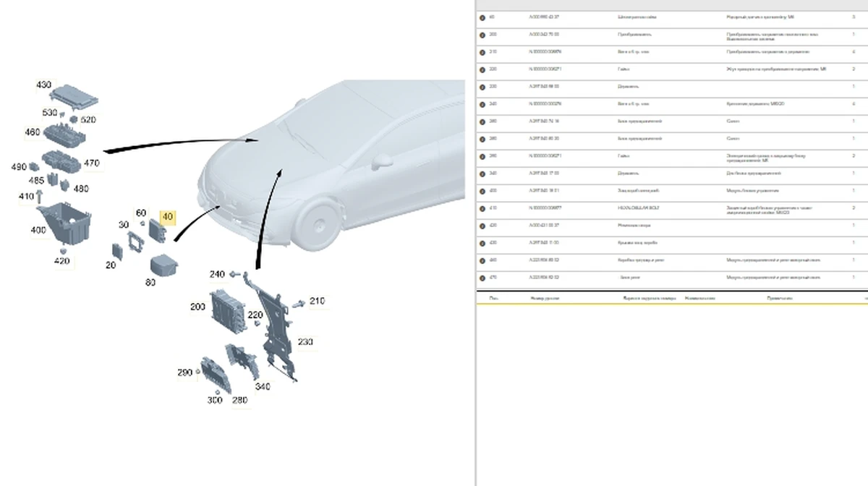
Task: Select callout 340 near the lower bracket
Action: tap(262, 387)
